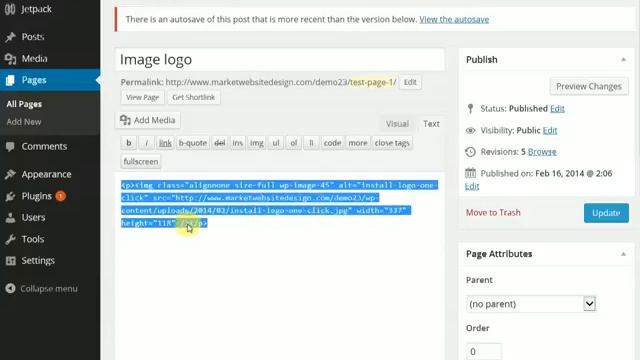This screenshot has width=640, height=360.
Task: Click the Update button
Action: [606, 213]
